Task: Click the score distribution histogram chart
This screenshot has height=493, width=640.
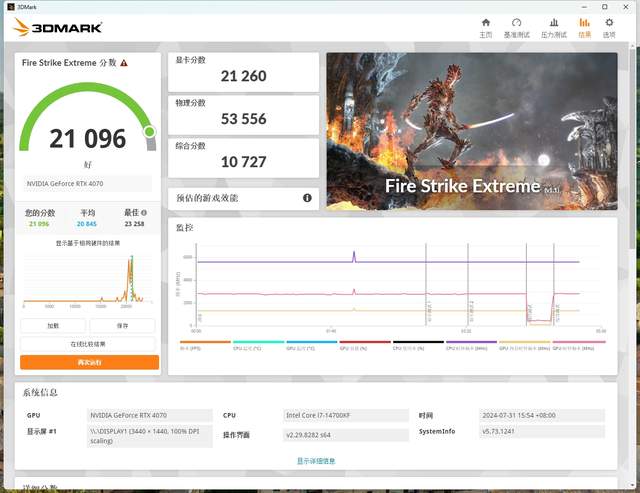Action: 88,280
